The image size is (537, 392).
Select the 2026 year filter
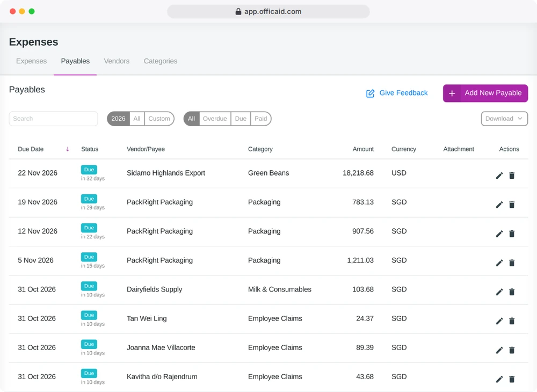(x=119, y=119)
